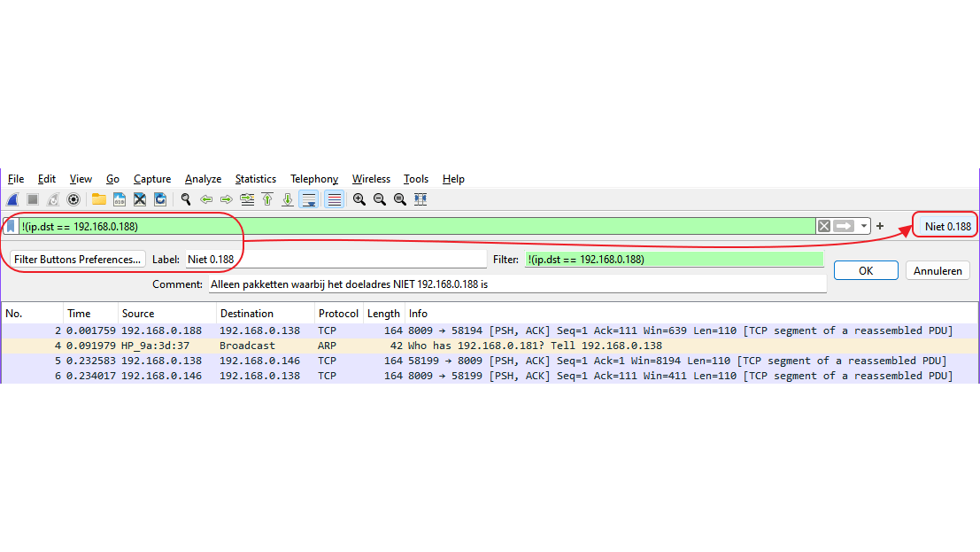Open a capture file with the folder icon

(x=99, y=199)
